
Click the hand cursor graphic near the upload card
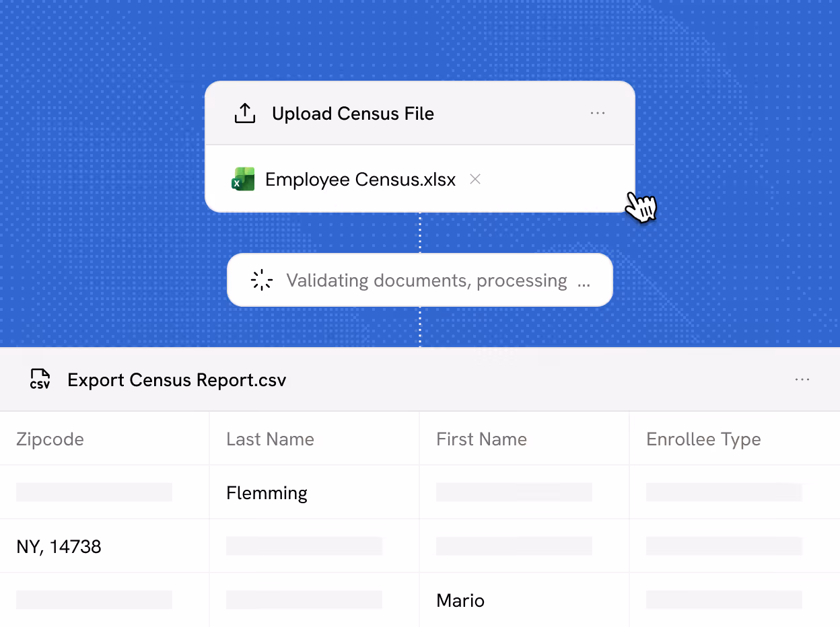(641, 207)
